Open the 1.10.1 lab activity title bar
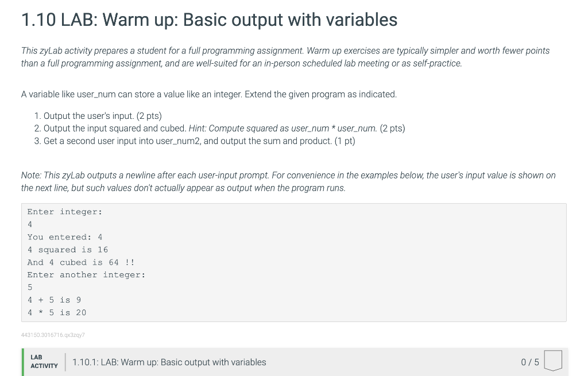This screenshot has height=376, width=588. 295,362
